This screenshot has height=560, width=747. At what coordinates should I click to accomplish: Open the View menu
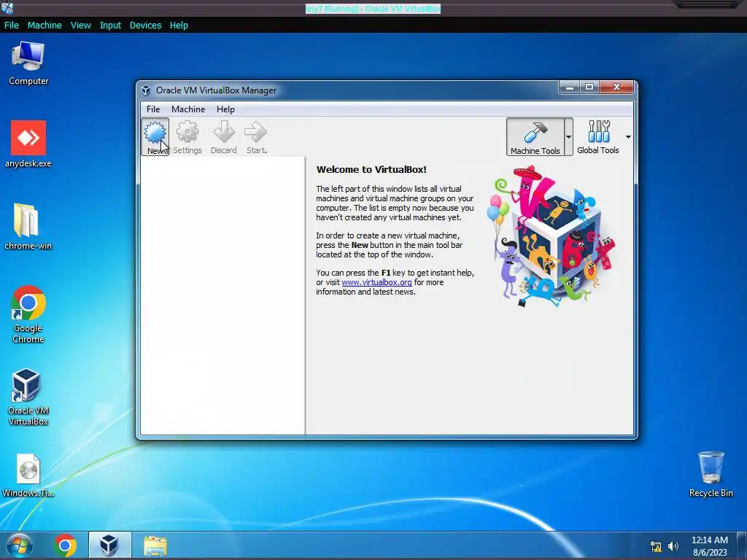[80, 26]
